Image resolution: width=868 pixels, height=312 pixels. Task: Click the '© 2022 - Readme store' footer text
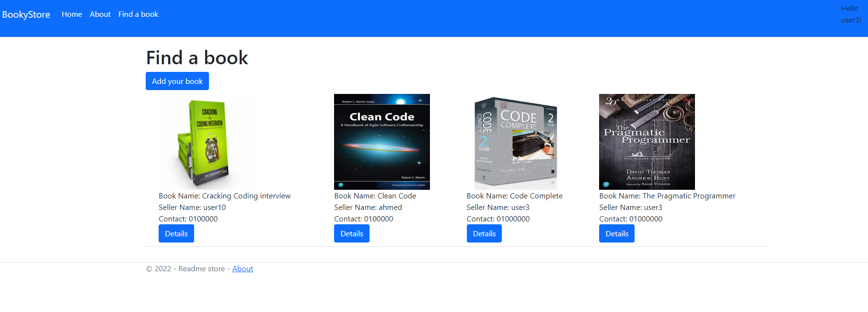(185, 269)
